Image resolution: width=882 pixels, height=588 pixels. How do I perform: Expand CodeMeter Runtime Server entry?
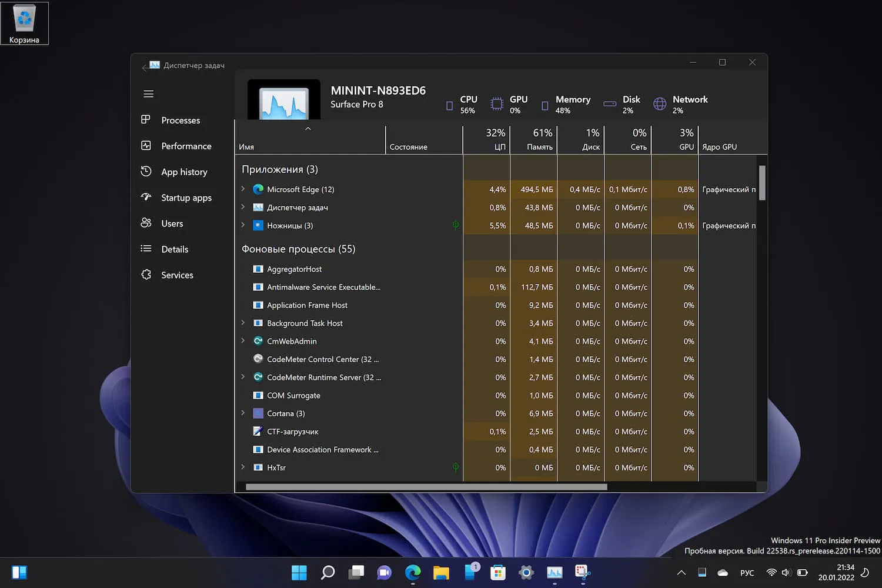coord(243,377)
